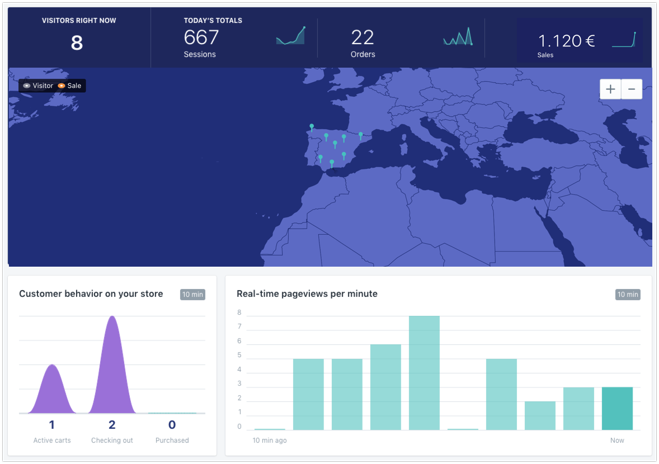Click the orange Sale legend icon
The width and height of the screenshot is (659, 464).
coord(62,86)
